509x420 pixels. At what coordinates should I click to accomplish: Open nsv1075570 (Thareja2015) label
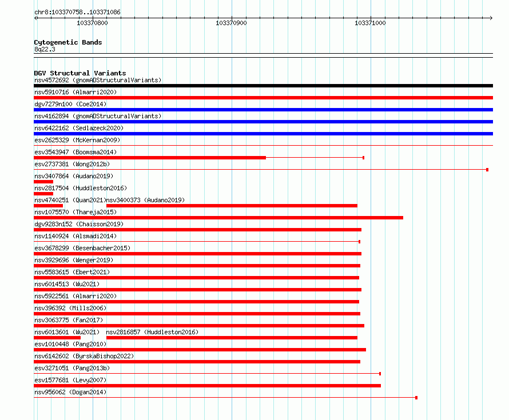[x=75, y=212]
